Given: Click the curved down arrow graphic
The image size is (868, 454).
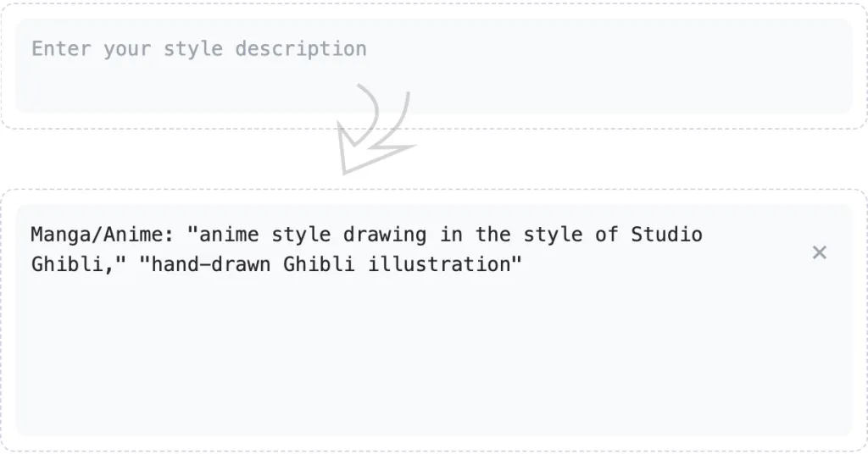Looking at the screenshot, I should tap(376, 129).
